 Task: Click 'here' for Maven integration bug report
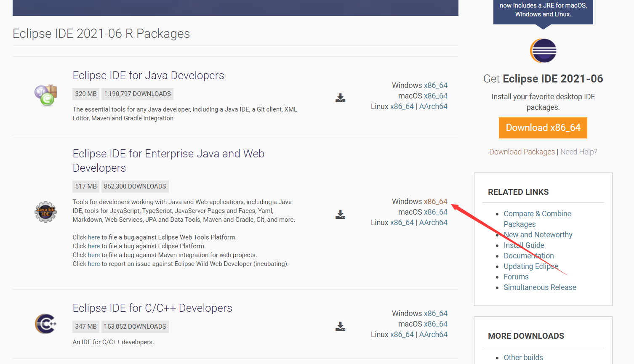click(94, 255)
